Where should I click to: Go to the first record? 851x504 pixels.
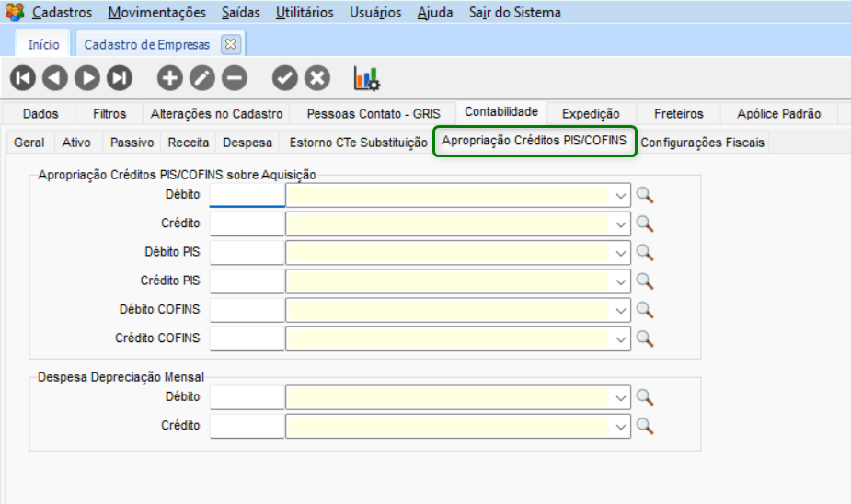23,78
